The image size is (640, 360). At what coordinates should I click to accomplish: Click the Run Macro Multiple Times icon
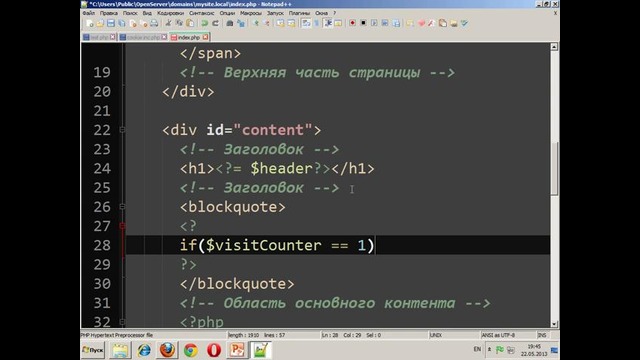coord(385,23)
